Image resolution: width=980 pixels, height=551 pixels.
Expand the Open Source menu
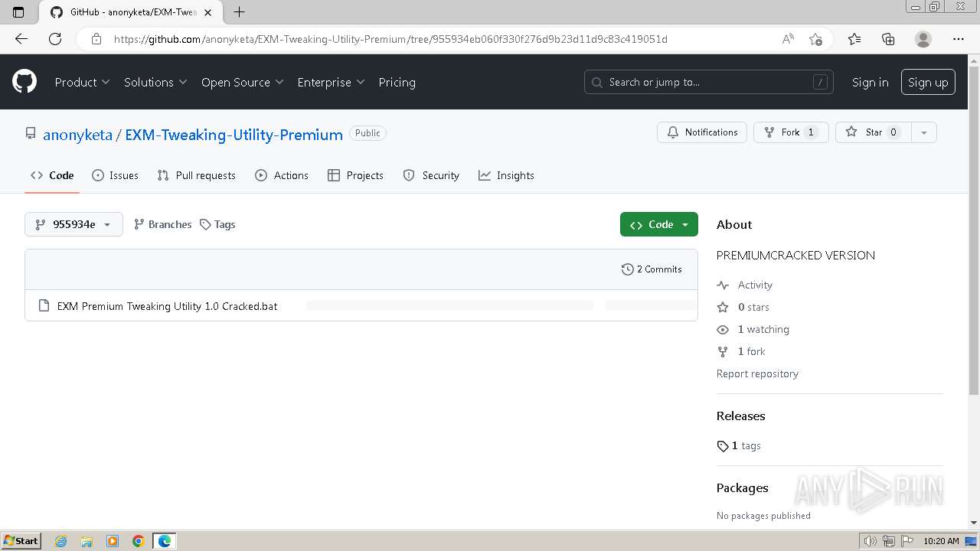click(x=243, y=83)
